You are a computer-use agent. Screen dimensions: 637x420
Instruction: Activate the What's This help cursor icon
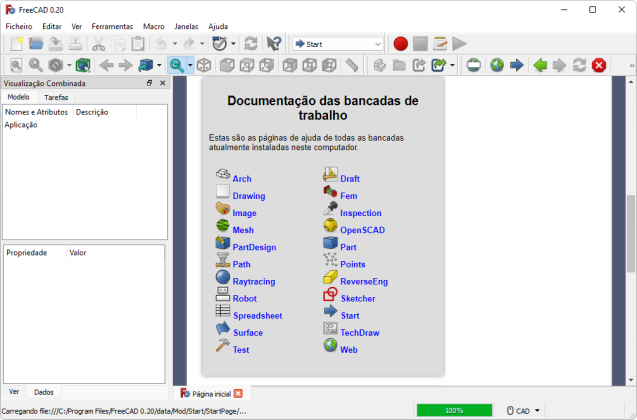[274, 43]
